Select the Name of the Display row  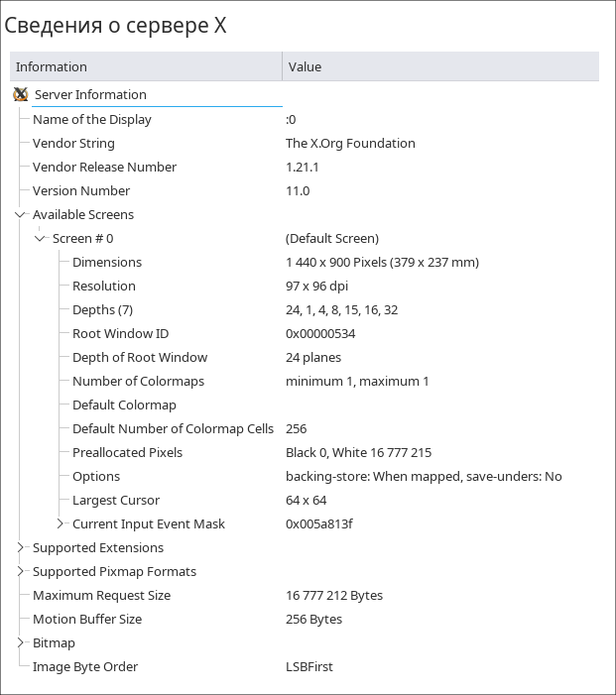click(x=91, y=119)
